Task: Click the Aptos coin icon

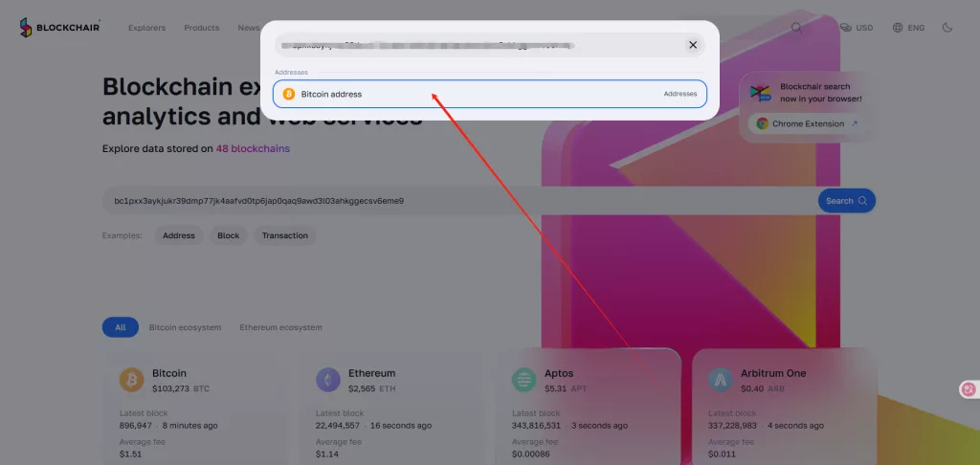Action: coord(523,380)
